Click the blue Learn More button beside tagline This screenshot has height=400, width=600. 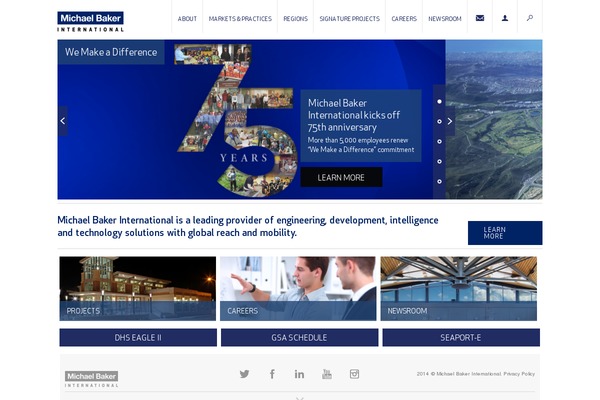coord(505,233)
